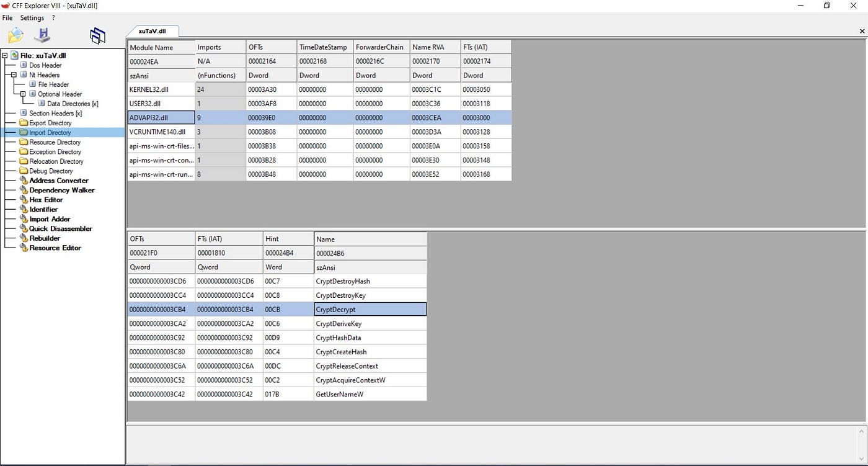Click the File Header node icon
This screenshot has width=868, height=466.
pos(33,84)
